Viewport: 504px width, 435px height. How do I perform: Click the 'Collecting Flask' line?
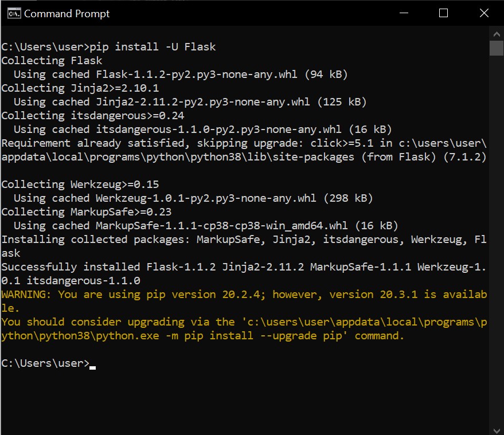pos(52,61)
